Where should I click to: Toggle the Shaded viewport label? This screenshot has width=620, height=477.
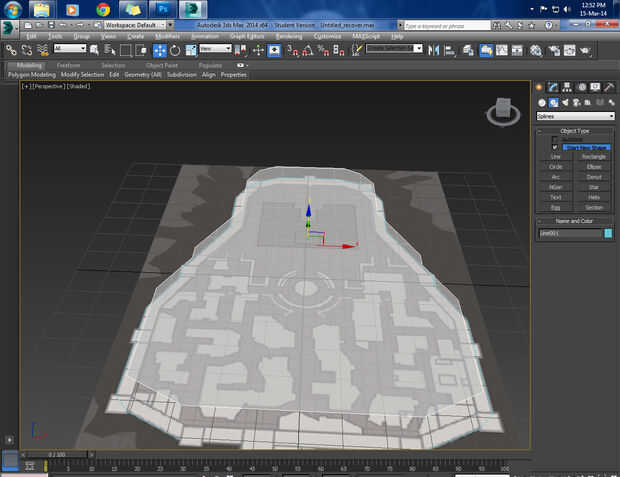click(x=78, y=87)
